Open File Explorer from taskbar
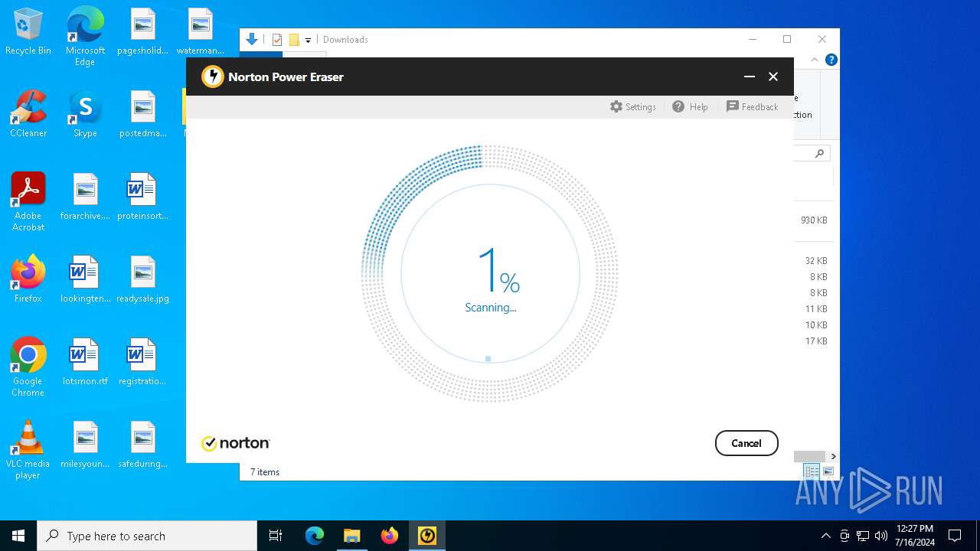The width and height of the screenshot is (980, 551). (351, 536)
